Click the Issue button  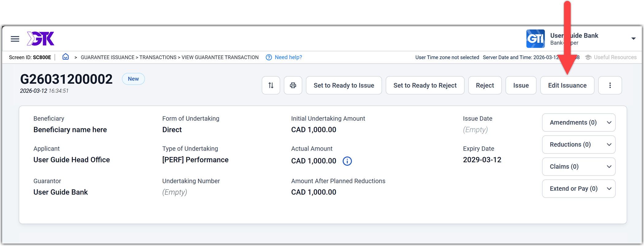click(521, 85)
